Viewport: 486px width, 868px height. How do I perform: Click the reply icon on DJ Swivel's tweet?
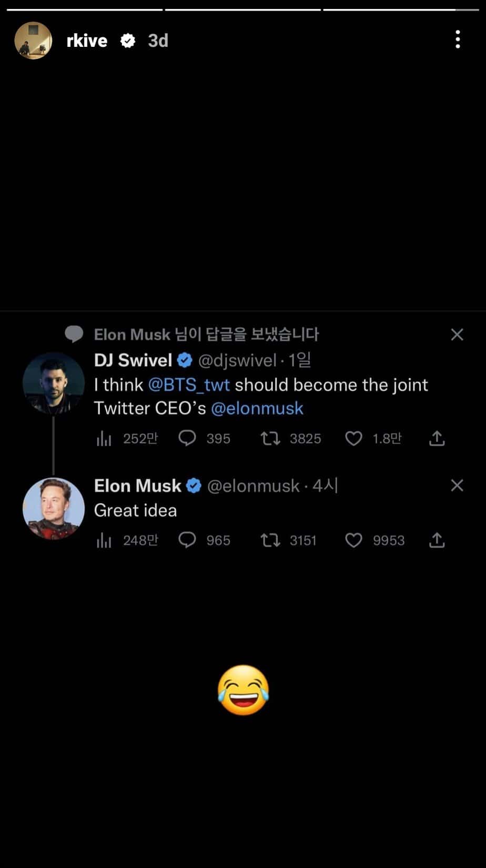click(x=187, y=438)
